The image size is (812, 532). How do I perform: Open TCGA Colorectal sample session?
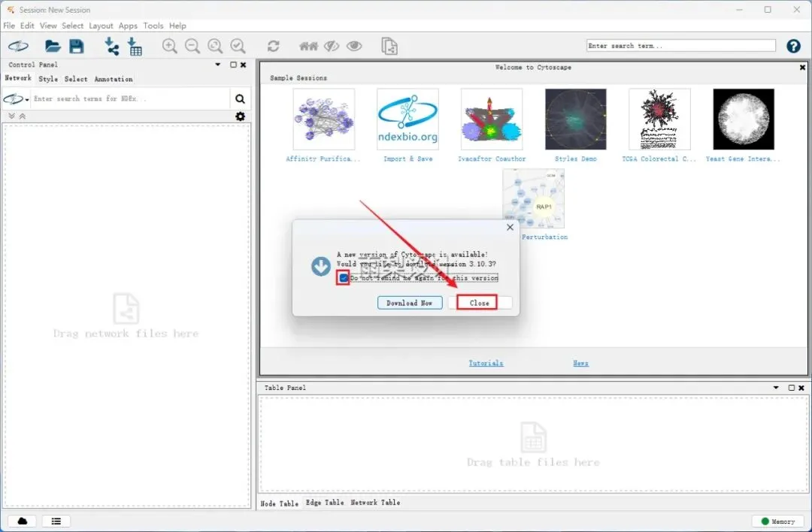click(659, 119)
